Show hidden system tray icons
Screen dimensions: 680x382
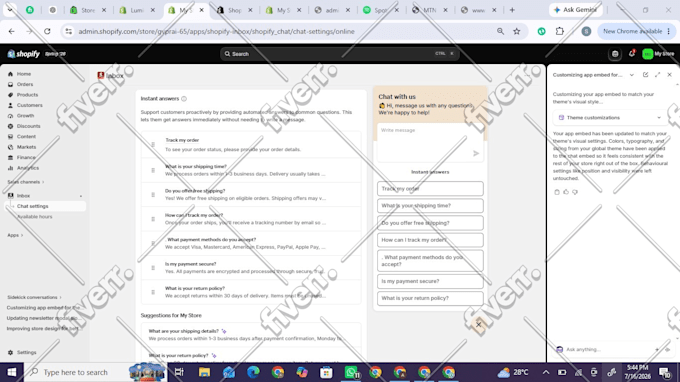[546, 372]
